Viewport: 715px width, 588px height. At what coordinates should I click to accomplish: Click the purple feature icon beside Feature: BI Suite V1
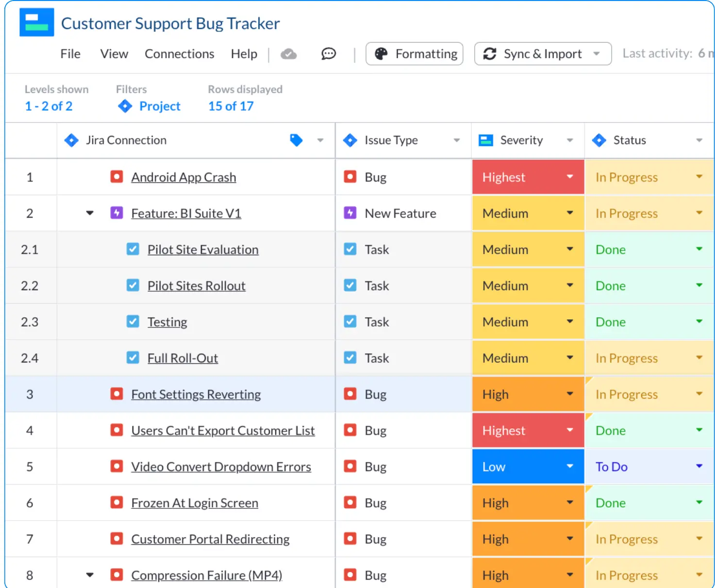[x=116, y=213]
